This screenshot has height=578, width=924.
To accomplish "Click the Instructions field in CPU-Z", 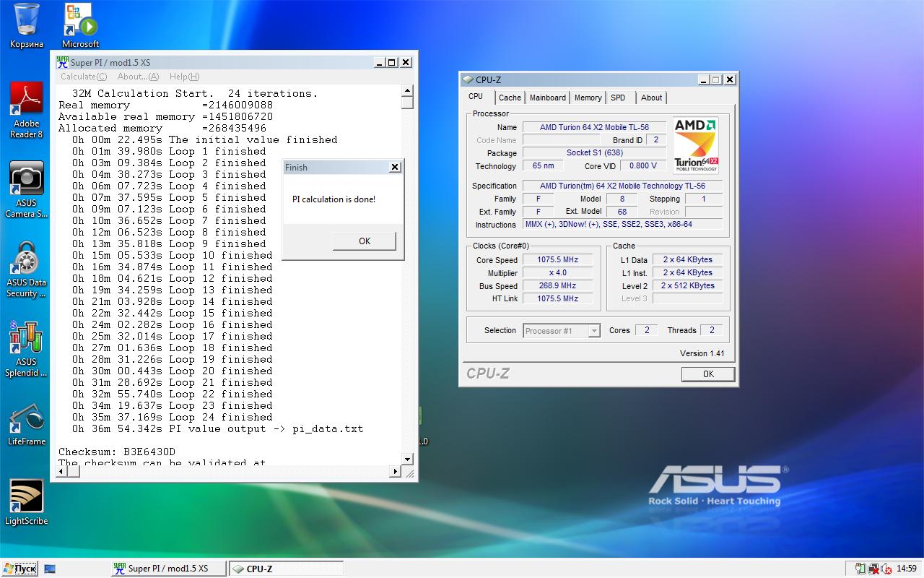I will point(622,224).
